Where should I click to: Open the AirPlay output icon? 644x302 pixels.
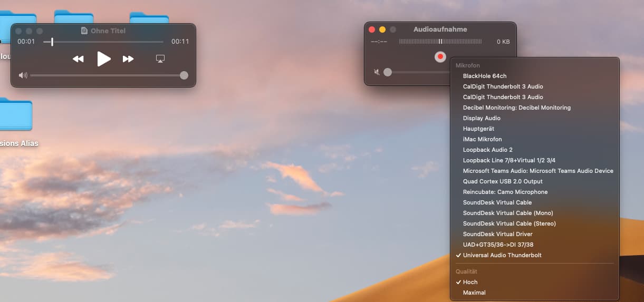click(161, 59)
